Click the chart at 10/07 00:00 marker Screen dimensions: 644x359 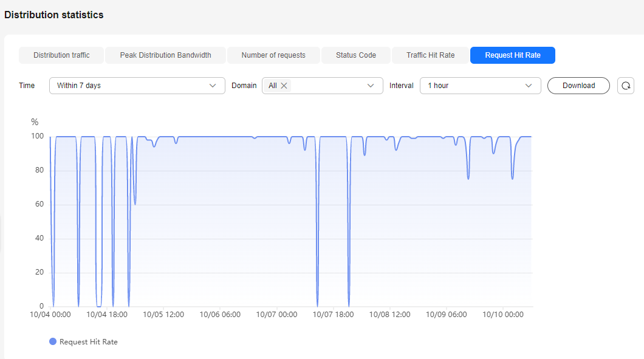277,221
